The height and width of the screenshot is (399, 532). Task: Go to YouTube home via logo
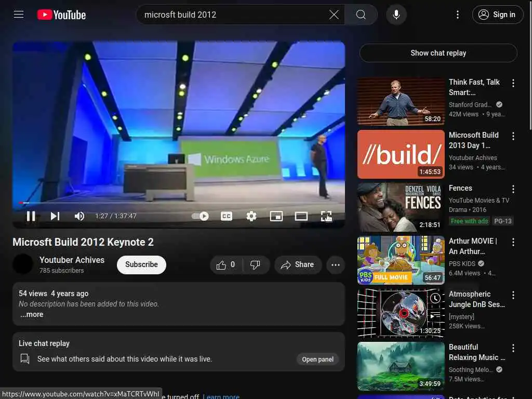(x=61, y=15)
